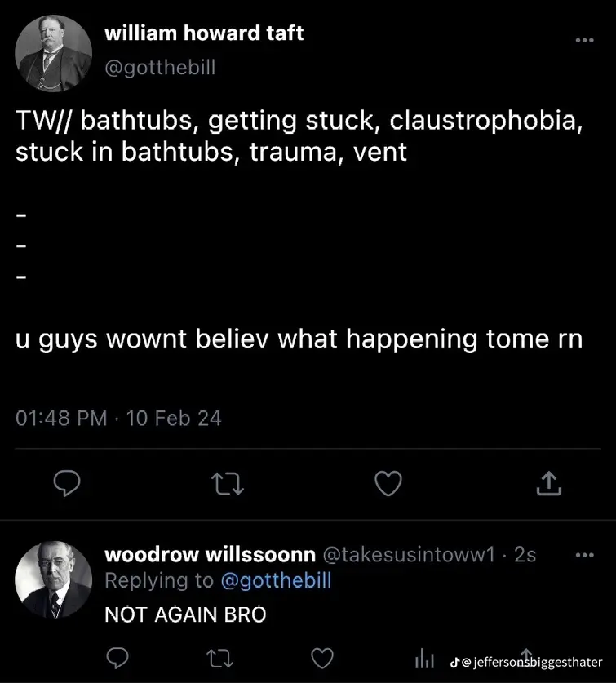Click the woodrow willssoonn display name
This screenshot has width=616, height=683.
tap(210, 555)
